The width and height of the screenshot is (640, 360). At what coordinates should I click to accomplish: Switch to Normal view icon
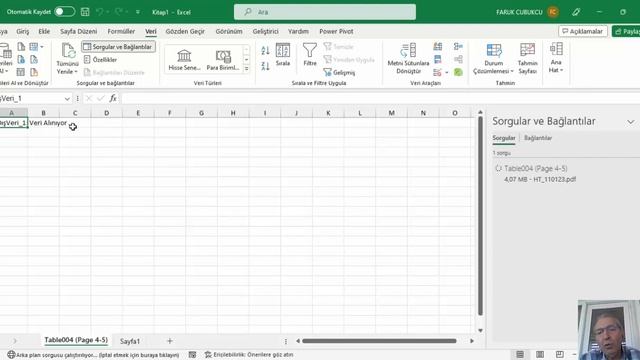[x=520, y=354]
